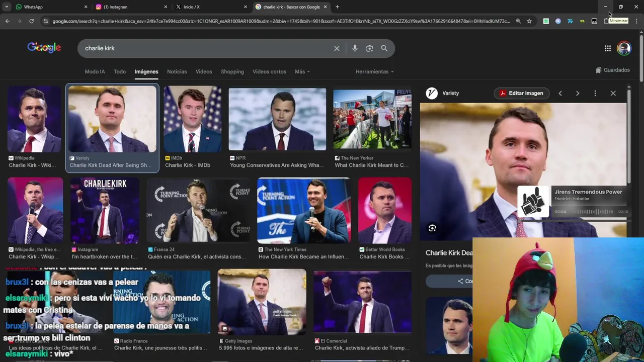View site information icon in address bar

tap(46, 21)
